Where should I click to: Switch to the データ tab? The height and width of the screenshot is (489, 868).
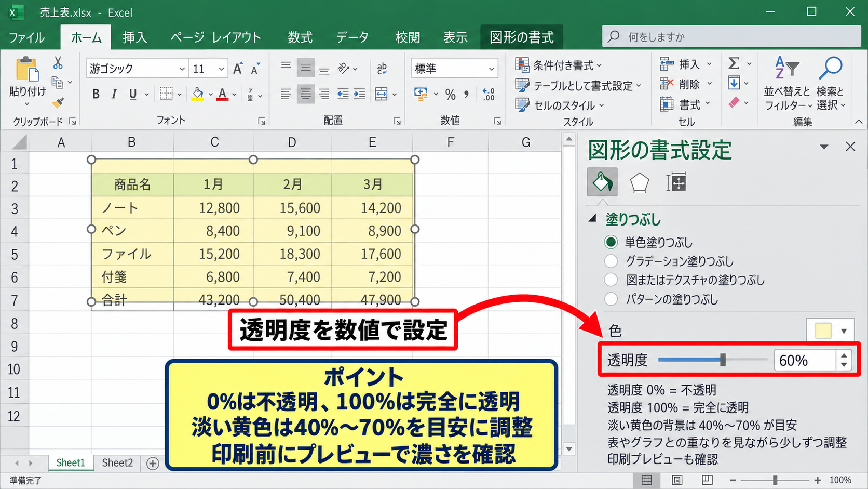tap(352, 37)
